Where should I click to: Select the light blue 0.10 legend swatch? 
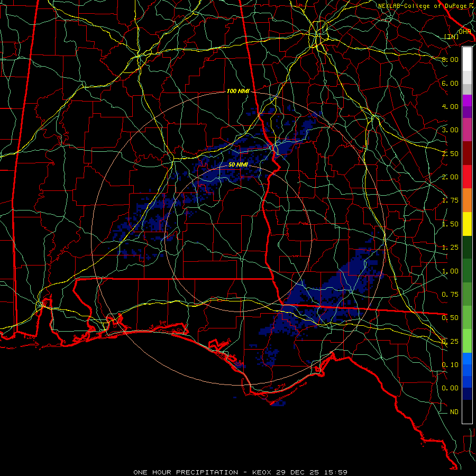coord(467,359)
